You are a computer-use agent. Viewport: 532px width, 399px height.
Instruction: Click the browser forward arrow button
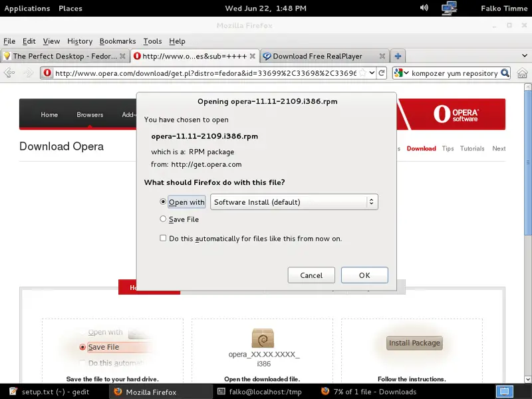pos(28,72)
